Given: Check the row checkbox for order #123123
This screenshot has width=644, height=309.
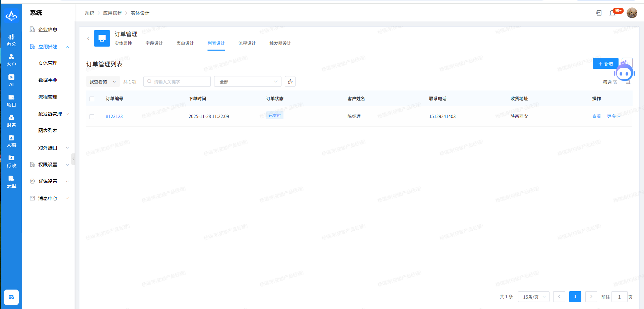Looking at the screenshot, I should pyautogui.click(x=92, y=117).
